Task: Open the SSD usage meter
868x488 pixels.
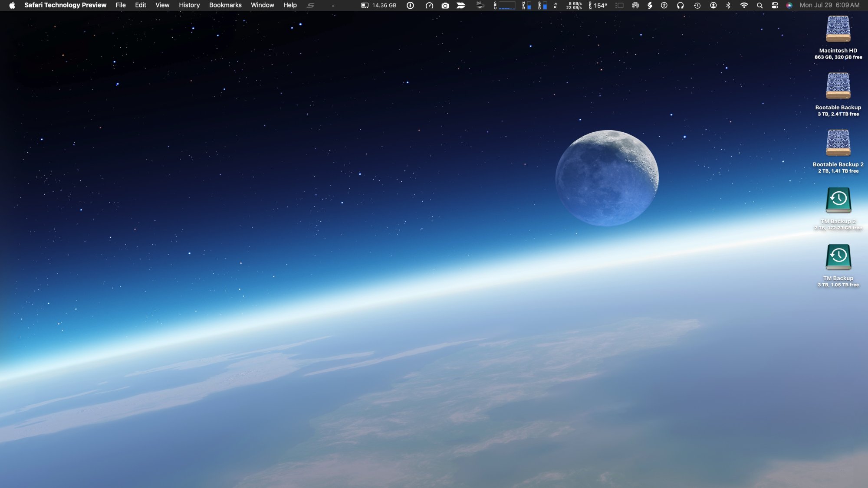Action: coord(542,6)
